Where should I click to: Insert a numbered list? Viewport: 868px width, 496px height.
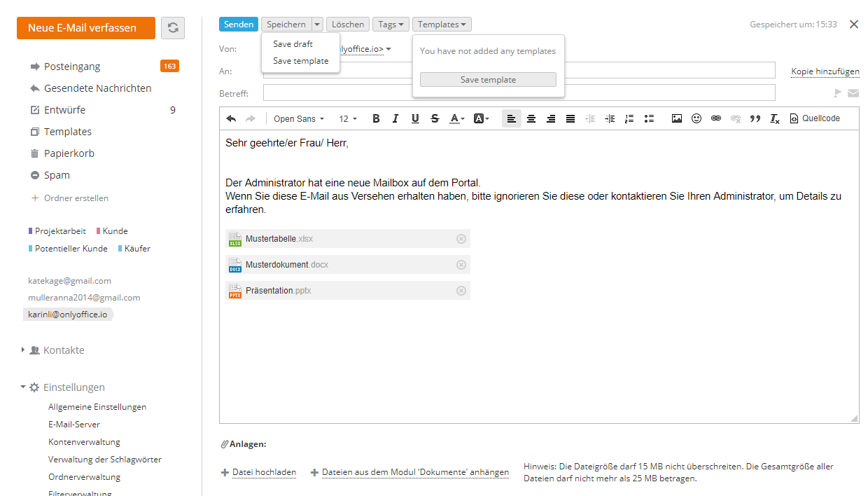coord(629,119)
